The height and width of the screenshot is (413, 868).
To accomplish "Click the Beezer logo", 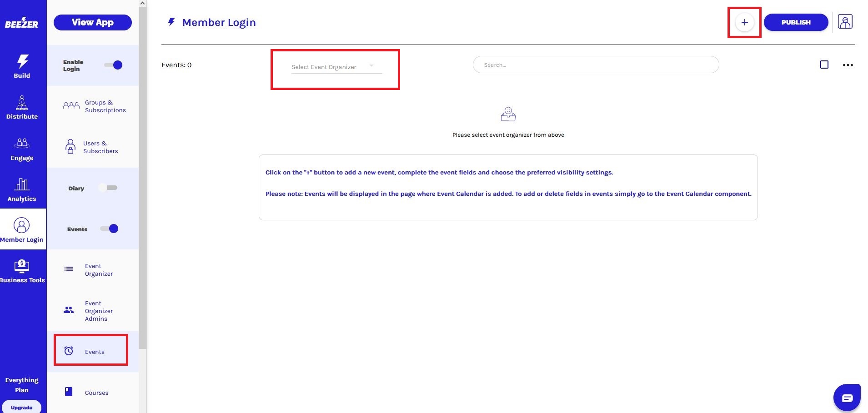I will click(21, 23).
